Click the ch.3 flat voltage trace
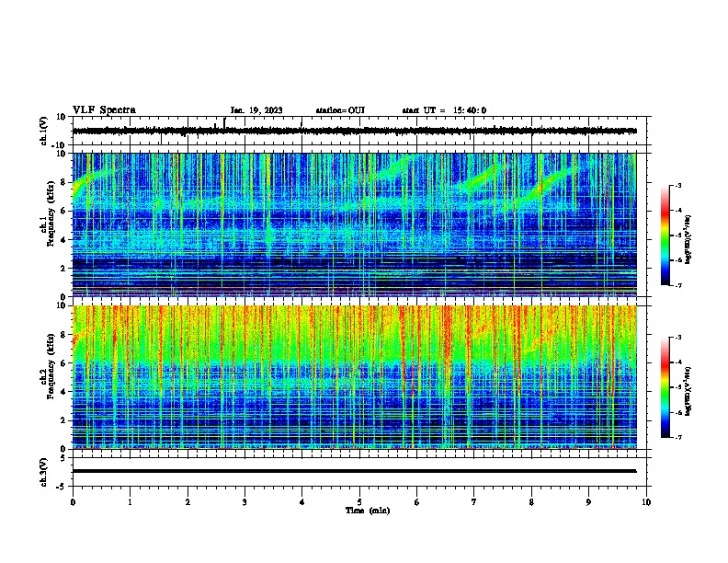The width and height of the screenshot is (728, 563). pyautogui.click(x=354, y=471)
